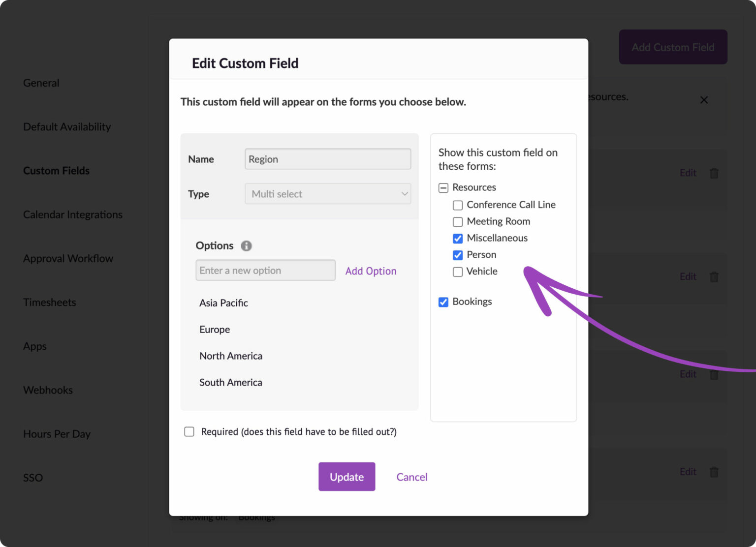Screen dimensions: 756x547
Task: Click the Name field containing Region
Action: click(327, 159)
